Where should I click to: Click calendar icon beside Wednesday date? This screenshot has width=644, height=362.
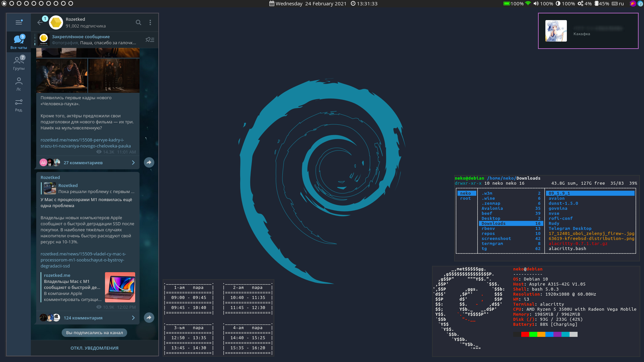[x=272, y=4]
